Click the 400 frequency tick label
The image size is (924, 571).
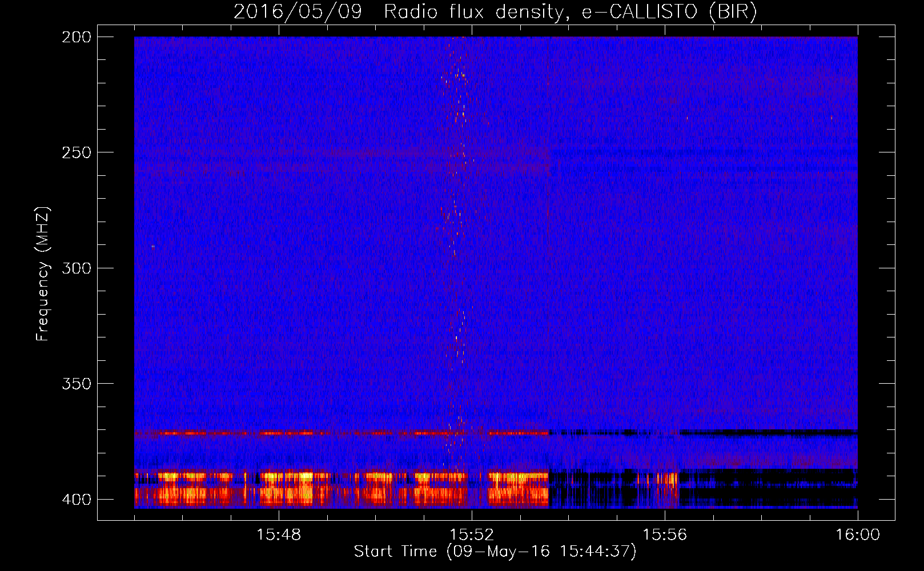point(77,500)
